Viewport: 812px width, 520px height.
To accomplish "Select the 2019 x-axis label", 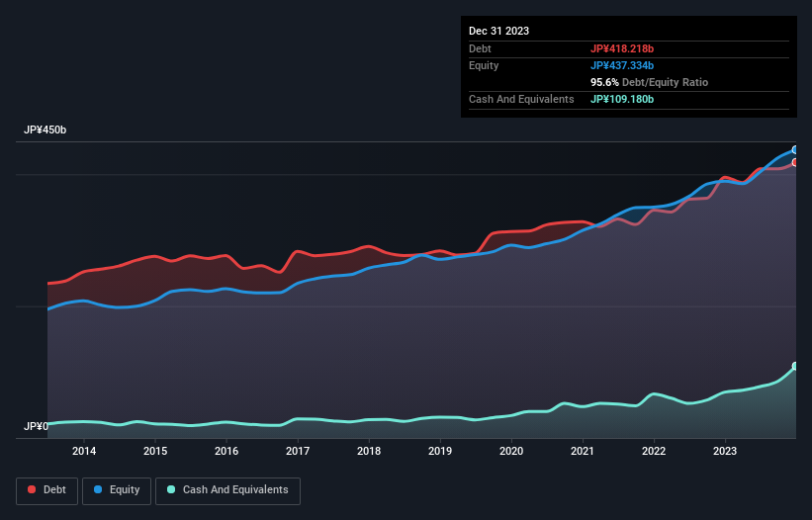I will (x=440, y=451).
